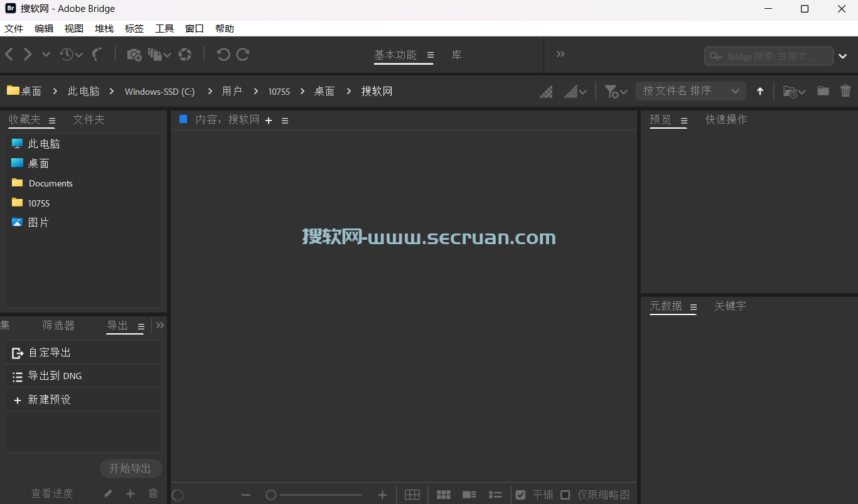The height and width of the screenshot is (504, 858).
Task: Go back with the left arrow
Action: coord(9,55)
